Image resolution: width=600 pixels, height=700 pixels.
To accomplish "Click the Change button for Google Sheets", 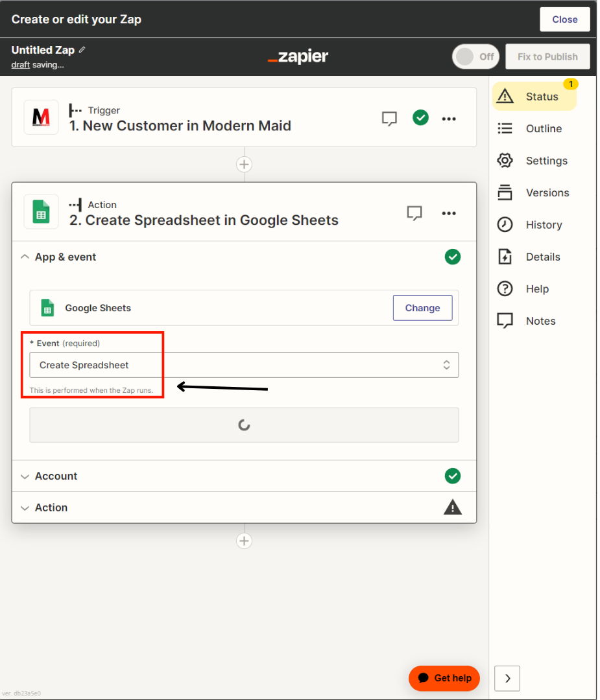I will point(422,308).
